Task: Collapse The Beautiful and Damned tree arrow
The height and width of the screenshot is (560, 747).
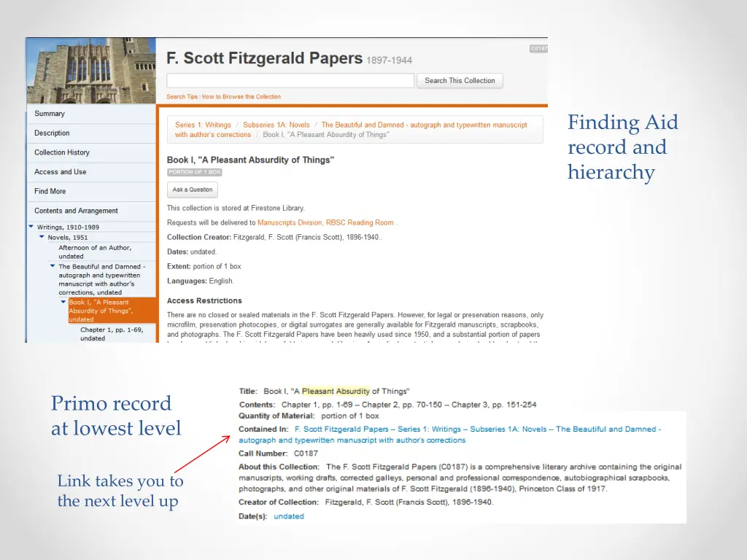Action: 53,266
